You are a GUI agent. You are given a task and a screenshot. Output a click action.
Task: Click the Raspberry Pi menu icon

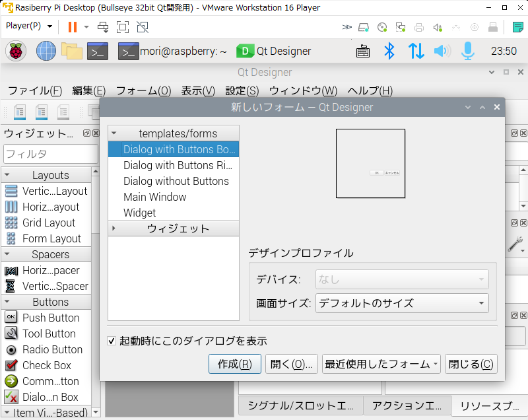[15, 52]
